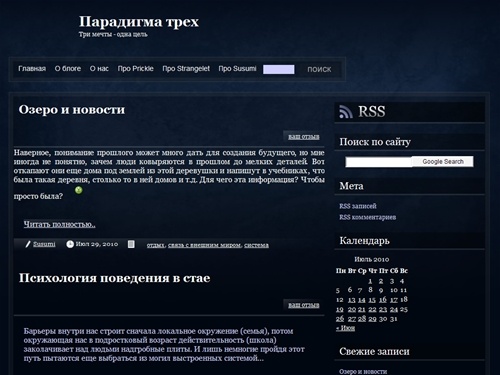
Task: Click the RSS feed icon
Action: (346, 112)
